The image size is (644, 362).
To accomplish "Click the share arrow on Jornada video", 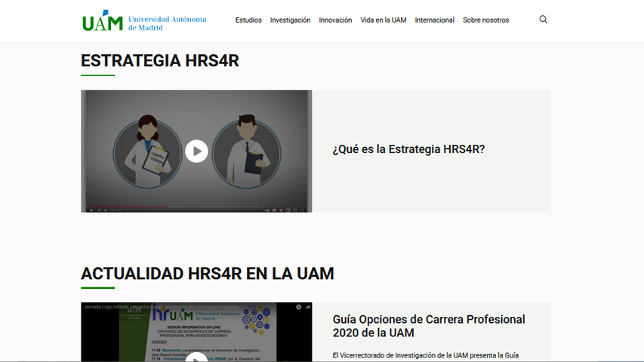I will point(307,307).
